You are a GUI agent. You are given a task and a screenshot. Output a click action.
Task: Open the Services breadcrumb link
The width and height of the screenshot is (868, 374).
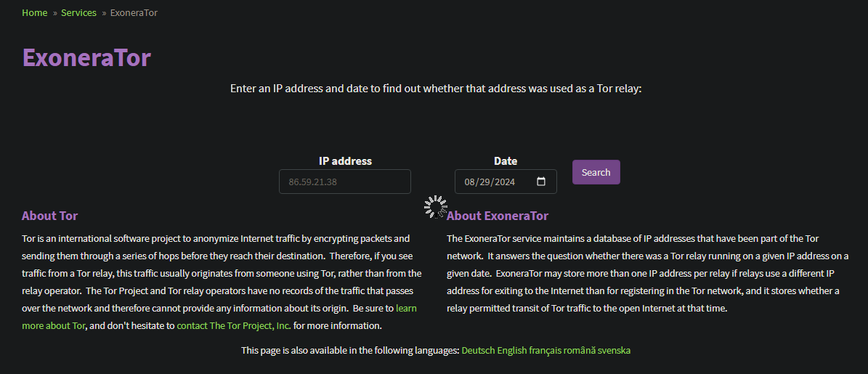78,13
